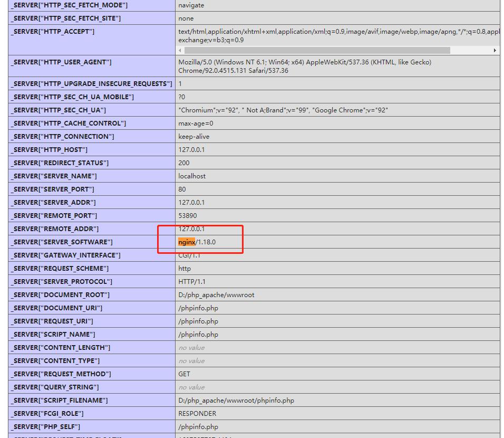Click the REDIRECT_STATUS value 200
The height and width of the screenshot is (438, 504).
tap(183, 163)
